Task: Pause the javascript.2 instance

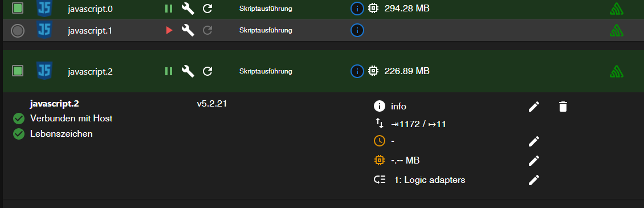Action: coord(168,72)
